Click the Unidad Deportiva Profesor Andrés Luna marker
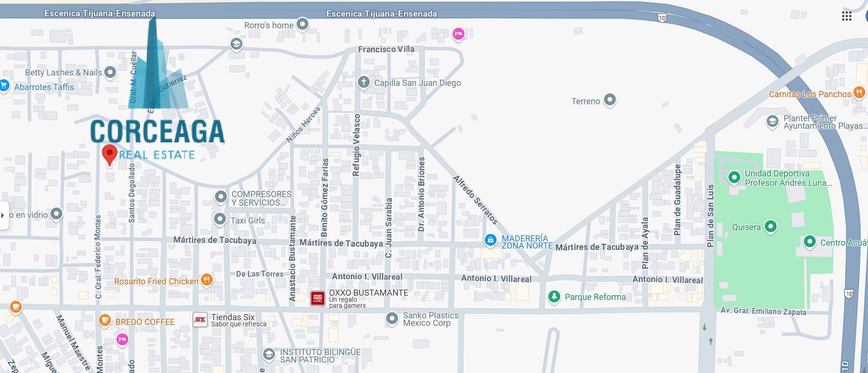Viewport: 868px width, 373px height. 734,178
